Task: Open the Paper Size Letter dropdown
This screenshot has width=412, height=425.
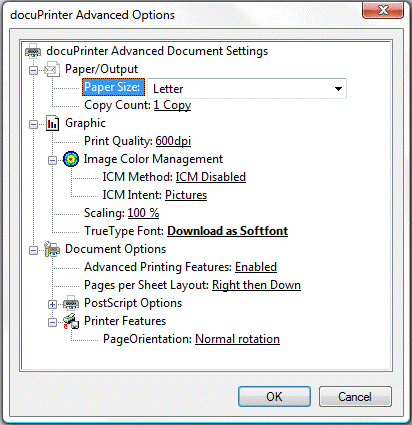Action: tap(247, 89)
